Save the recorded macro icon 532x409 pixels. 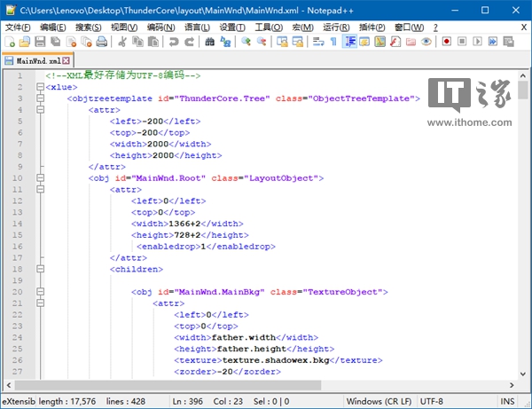coord(508,42)
